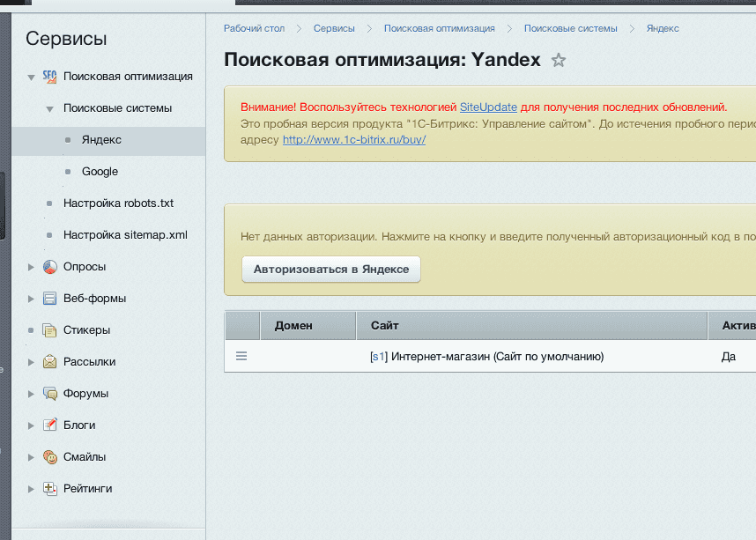Open the Блоги menu item
The image size is (756, 540).
79,425
